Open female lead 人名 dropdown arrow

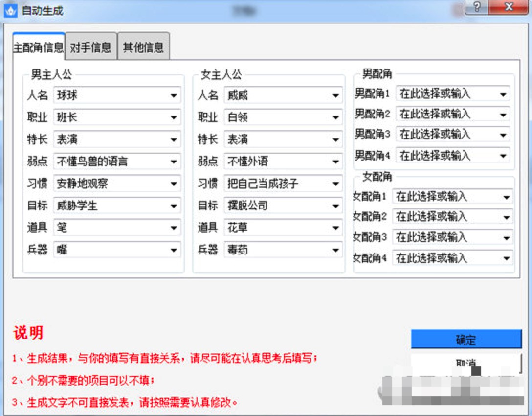point(335,95)
